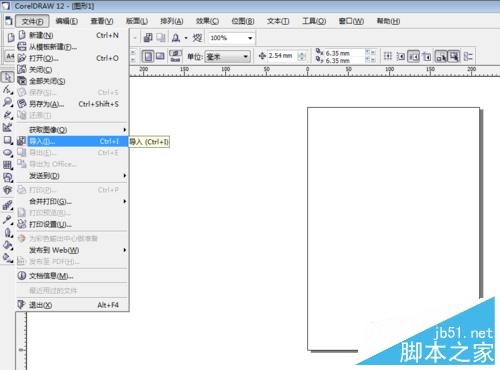Image resolution: width=500 pixels, height=370 pixels.
Task: Select the Rectangle tool
Action: click(x=8, y=140)
